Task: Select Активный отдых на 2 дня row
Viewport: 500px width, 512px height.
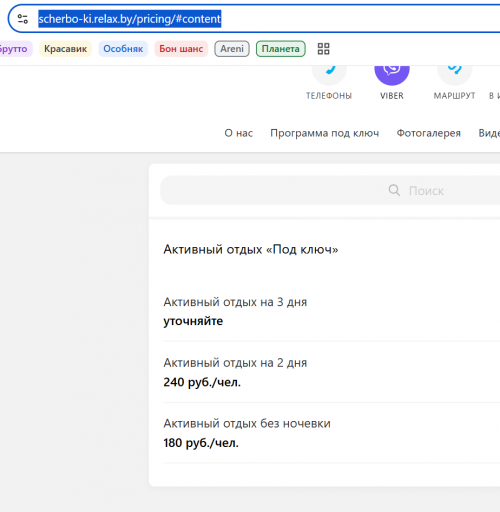Action: (332, 372)
